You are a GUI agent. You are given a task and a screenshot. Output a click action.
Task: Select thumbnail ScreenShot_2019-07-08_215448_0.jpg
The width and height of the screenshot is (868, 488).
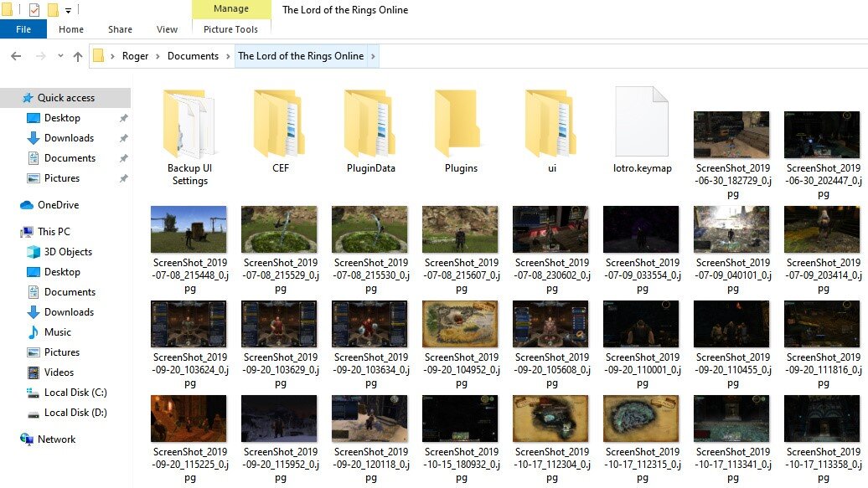189,229
